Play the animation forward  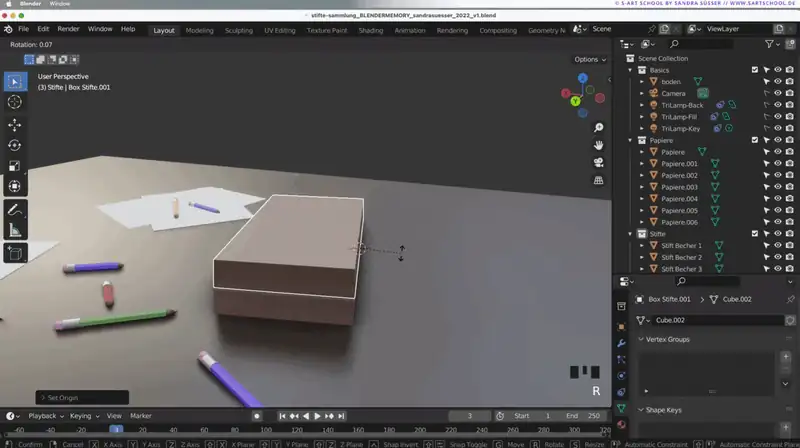point(317,416)
